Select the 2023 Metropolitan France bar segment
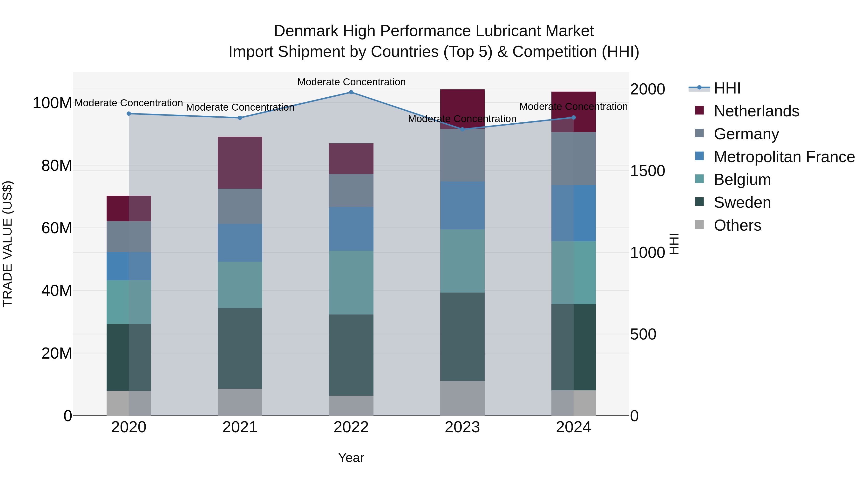The width and height of the screenshot is (868, 488). (x=462, y=205)
